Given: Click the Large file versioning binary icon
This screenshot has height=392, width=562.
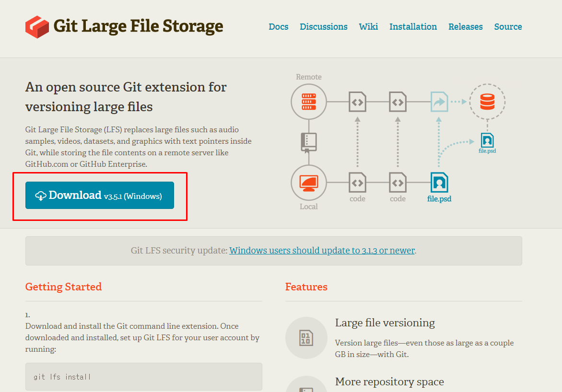Looking at the screenshot, I should pyautogui.click(x=306, y=338).
